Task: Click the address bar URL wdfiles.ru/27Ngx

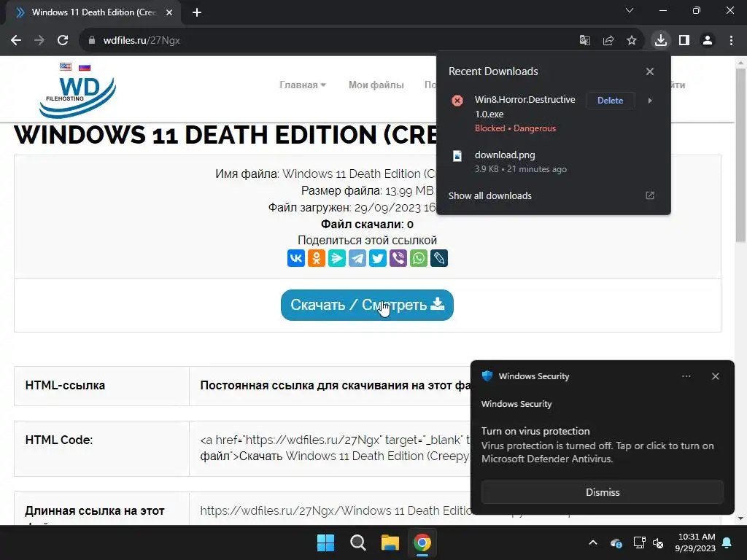Action: (x=142, y=41)
